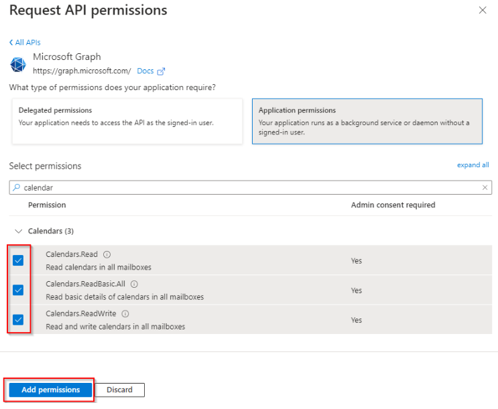Select the Delegated permissions card

click(x=127, y=121)
